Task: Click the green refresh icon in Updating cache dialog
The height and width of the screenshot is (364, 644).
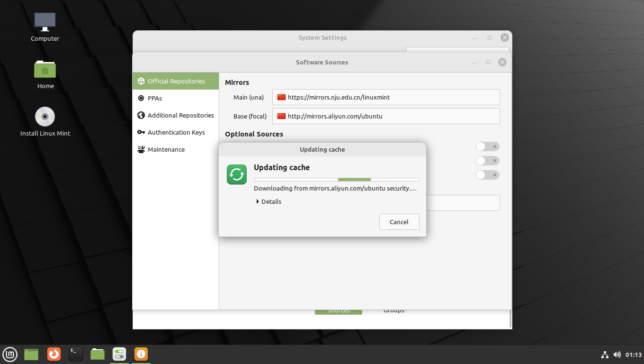Action: click(x=236, y=174)
